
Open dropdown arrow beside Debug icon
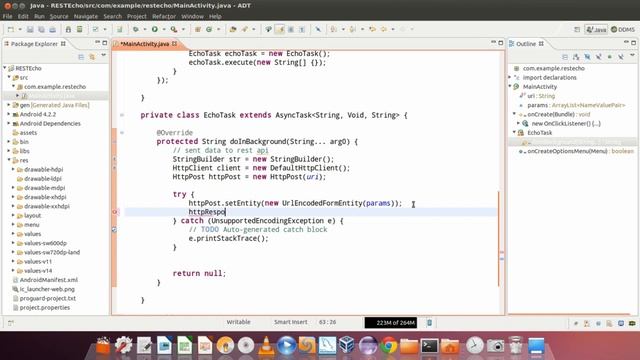pyautogui.click(x=145, y=29)
